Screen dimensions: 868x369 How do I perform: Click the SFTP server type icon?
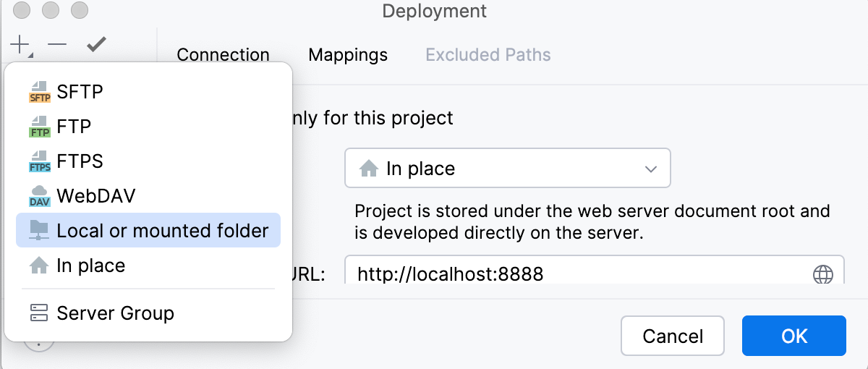(40, 93)
